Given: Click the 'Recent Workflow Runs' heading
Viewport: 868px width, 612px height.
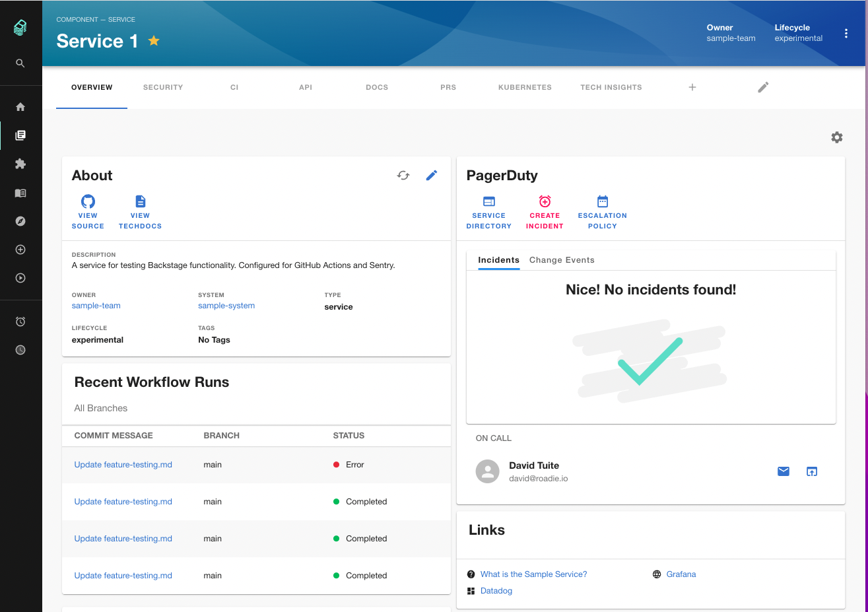Looking at the screenshot, I should 152,382.
